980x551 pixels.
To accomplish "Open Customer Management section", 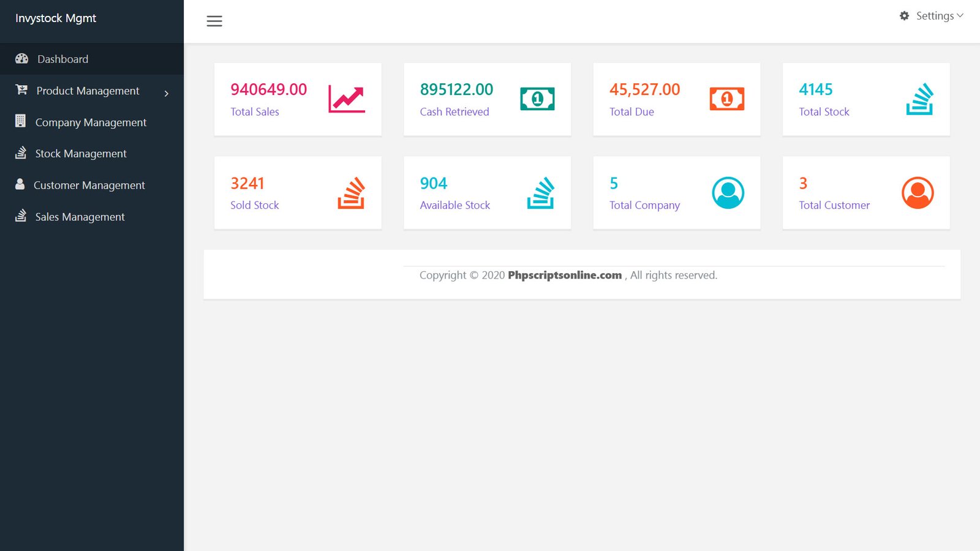I will click(92, 185).
